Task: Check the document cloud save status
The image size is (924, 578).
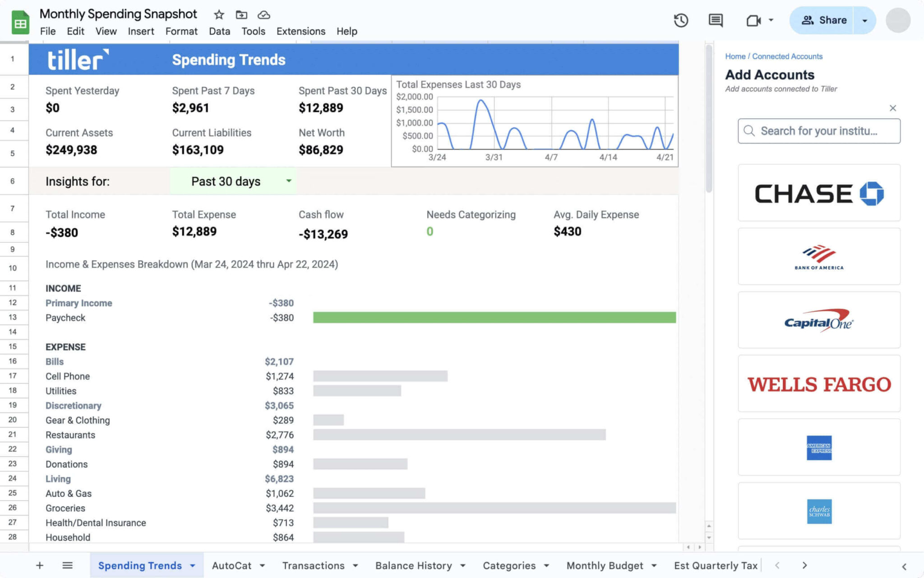Action: (264, 14)
